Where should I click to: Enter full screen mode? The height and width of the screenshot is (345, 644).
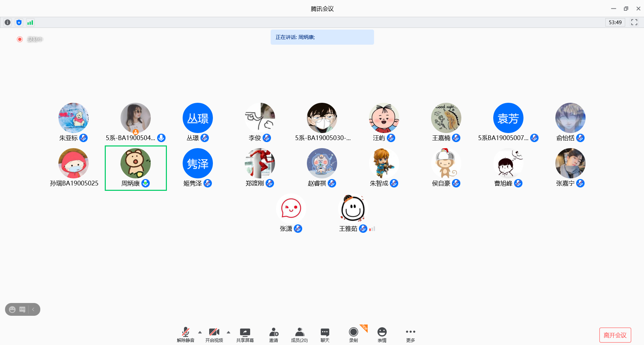pos(634,22)
